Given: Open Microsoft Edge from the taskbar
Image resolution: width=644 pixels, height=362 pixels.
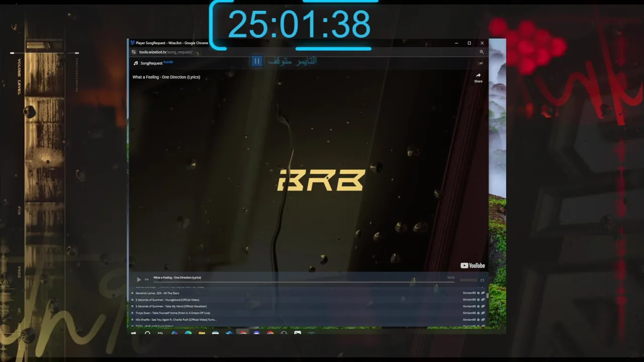Looking at the screenshot, I should point(188,333).
